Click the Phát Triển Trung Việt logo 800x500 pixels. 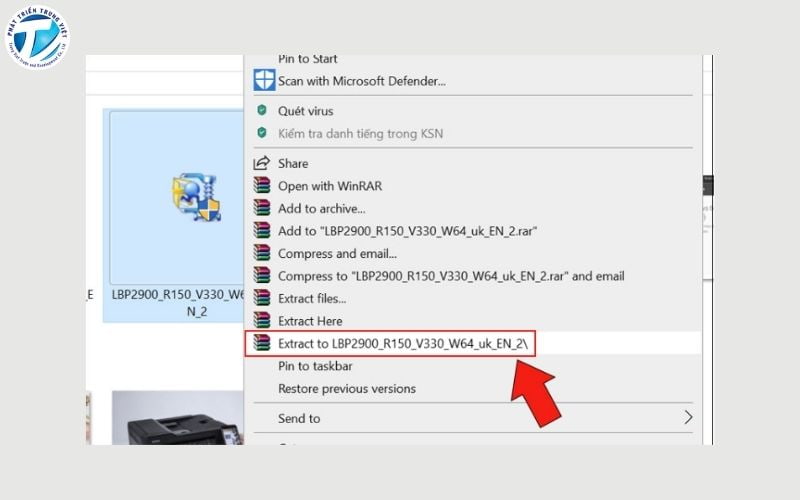[37, 37]
